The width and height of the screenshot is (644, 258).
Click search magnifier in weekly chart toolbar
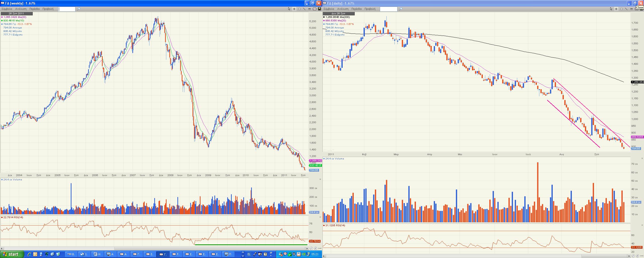pos(79,9)
